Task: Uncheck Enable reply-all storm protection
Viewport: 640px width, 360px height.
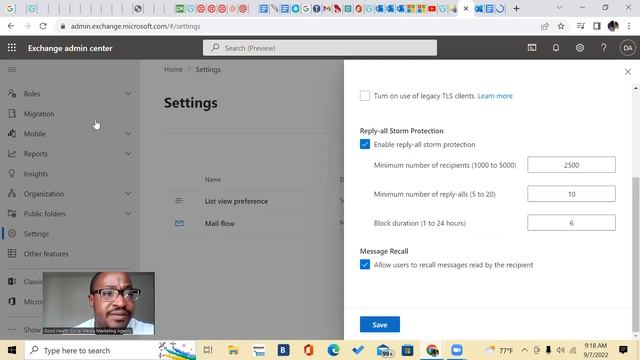Action: 365,144
